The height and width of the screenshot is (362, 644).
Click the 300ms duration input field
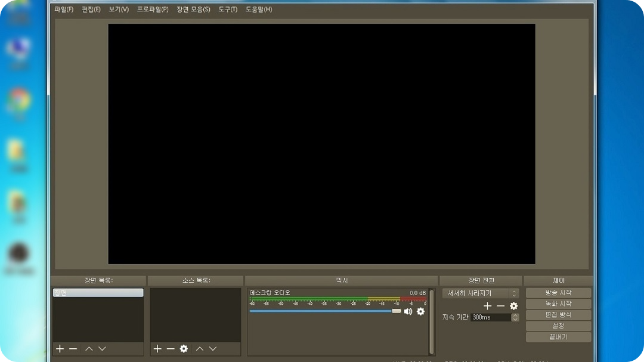click(491, 317)
